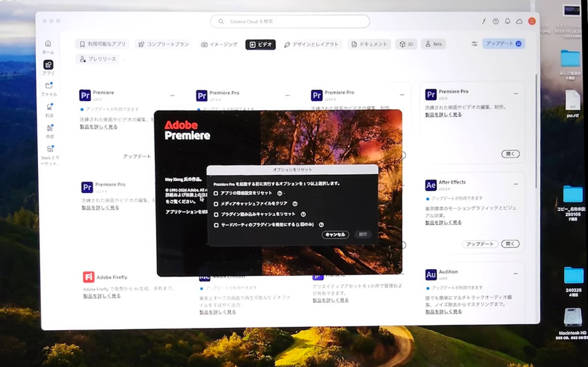Click the After Effects app icon
Screen dimensions: 588x367
(431, 185)
